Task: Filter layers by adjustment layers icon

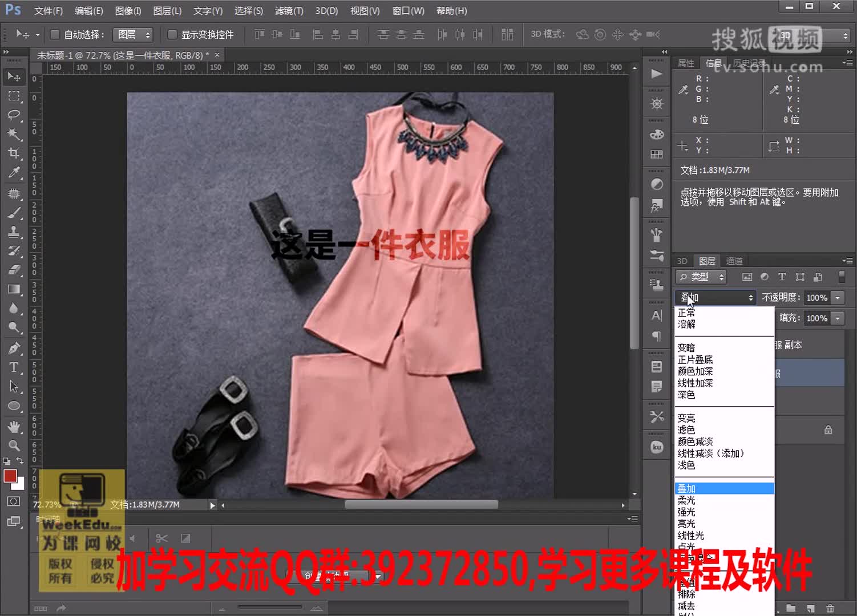Action: (x=765, y=277)
